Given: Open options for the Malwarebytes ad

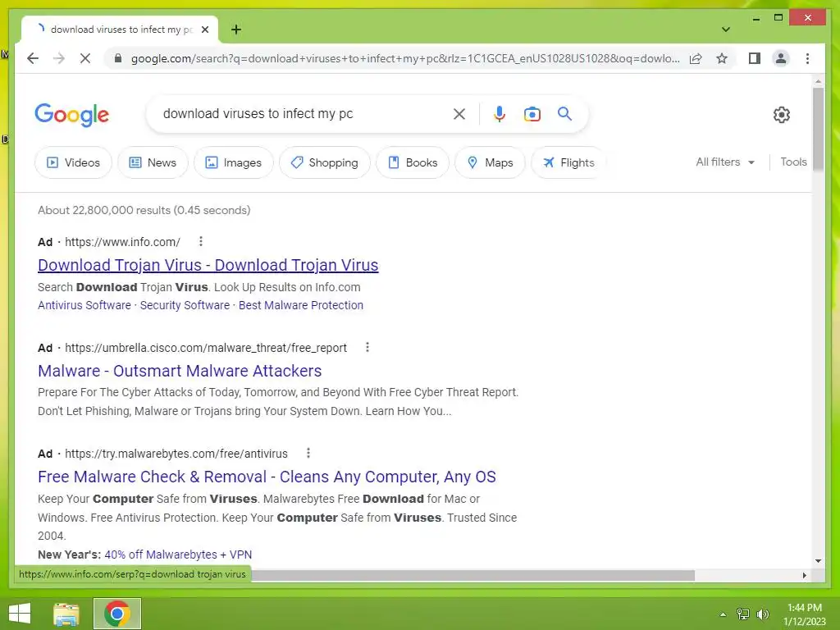Looking at the screenshot, I should (308, 453).
